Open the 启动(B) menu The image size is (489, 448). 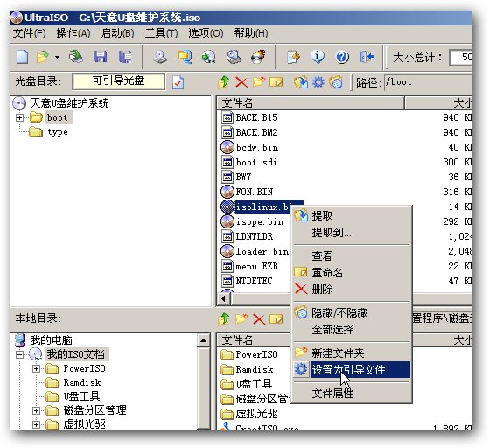(x=117, y=33)
